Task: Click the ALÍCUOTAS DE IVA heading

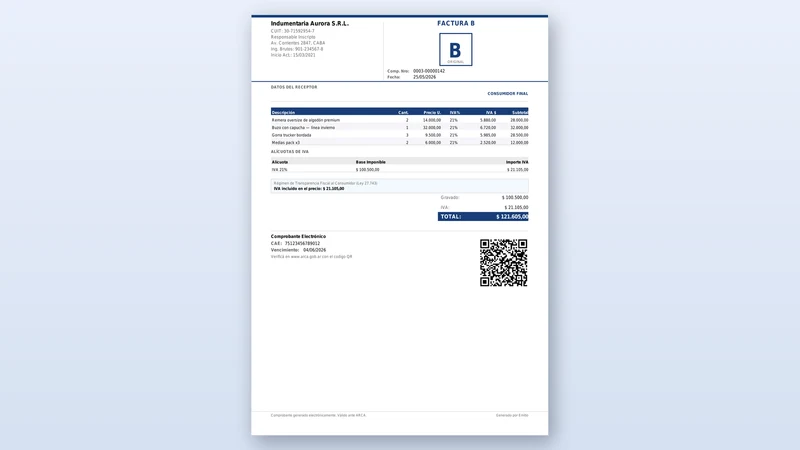Action: click(290, 152)
